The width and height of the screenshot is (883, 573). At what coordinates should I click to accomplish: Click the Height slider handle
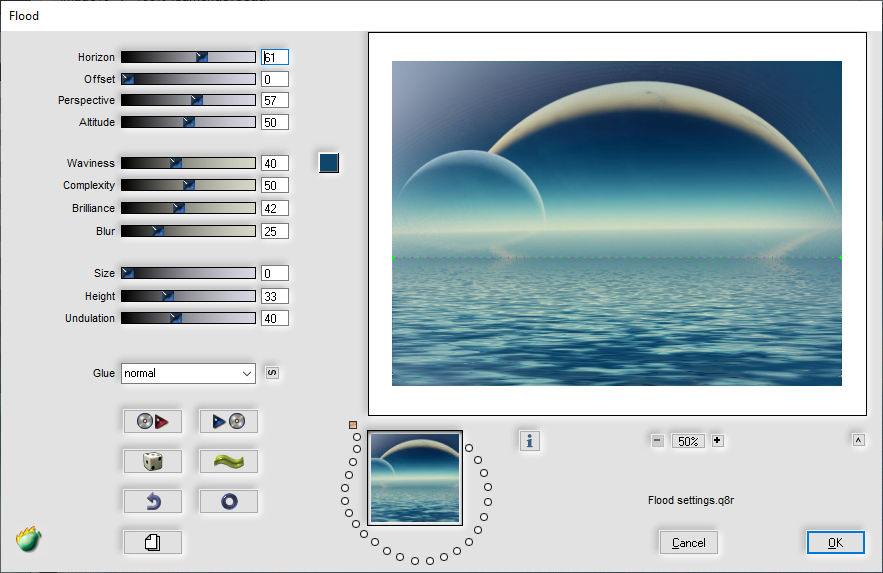167,296
